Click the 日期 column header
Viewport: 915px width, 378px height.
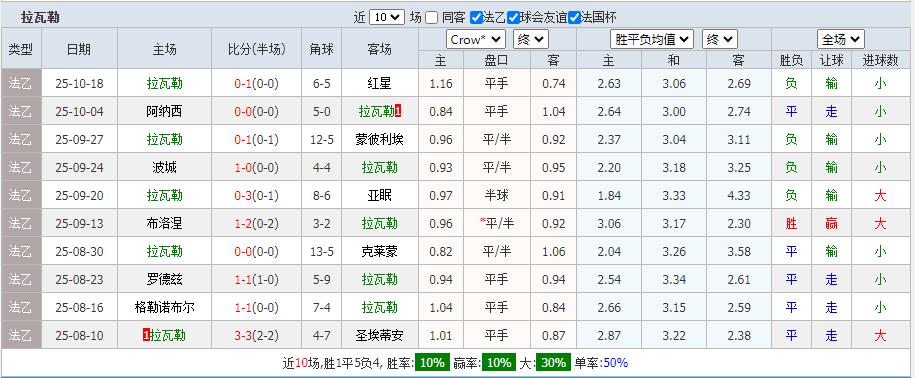(79, 49)
